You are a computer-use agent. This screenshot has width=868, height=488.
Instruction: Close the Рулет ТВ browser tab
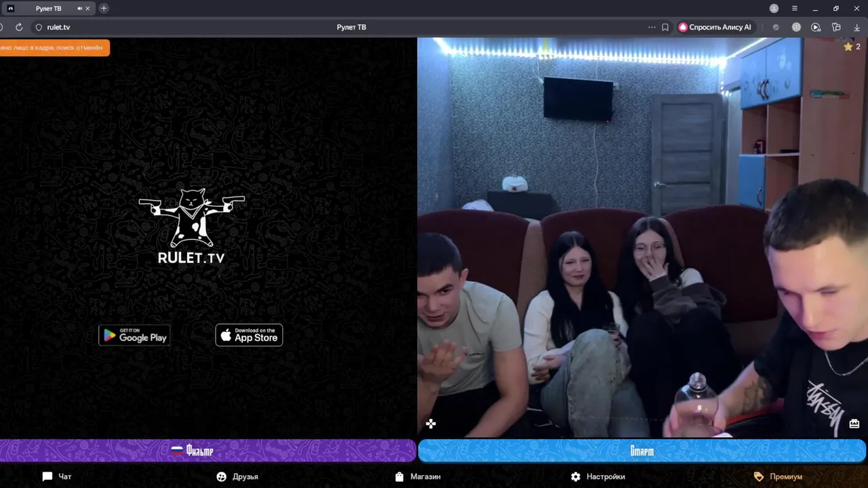pos(87,9)
